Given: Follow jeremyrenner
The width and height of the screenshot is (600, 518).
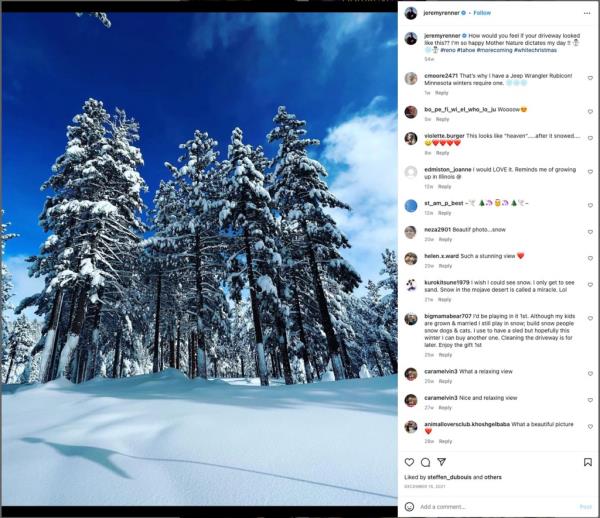Looking at the screenshot, I should click(482, 13).
